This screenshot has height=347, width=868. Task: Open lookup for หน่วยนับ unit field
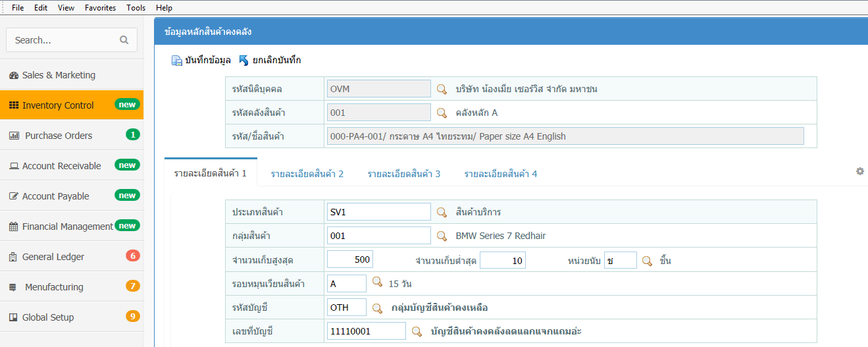point(648,261)
